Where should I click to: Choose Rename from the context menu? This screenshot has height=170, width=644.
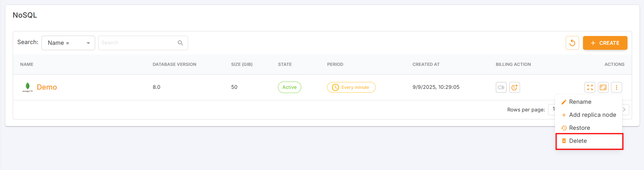580,102
